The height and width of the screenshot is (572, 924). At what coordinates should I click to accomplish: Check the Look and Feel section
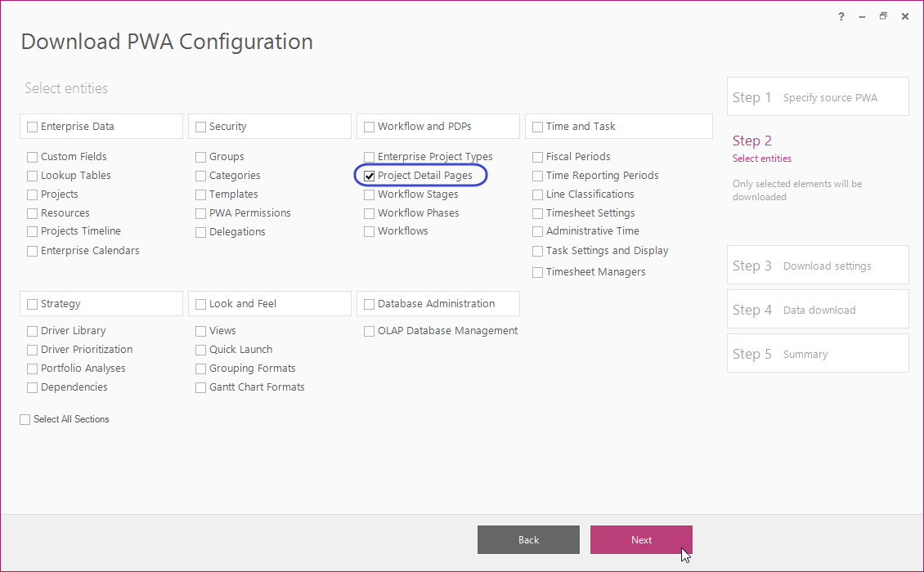pos(201,305)
